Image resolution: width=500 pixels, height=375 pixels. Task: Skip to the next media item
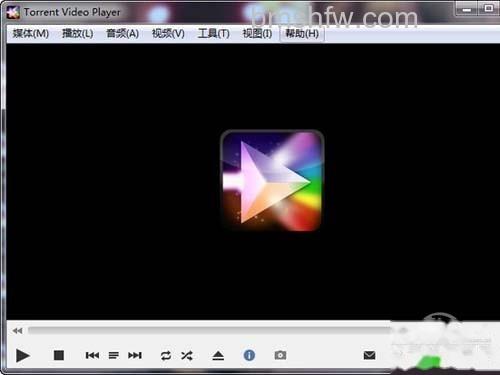click(x=135, y=356)
